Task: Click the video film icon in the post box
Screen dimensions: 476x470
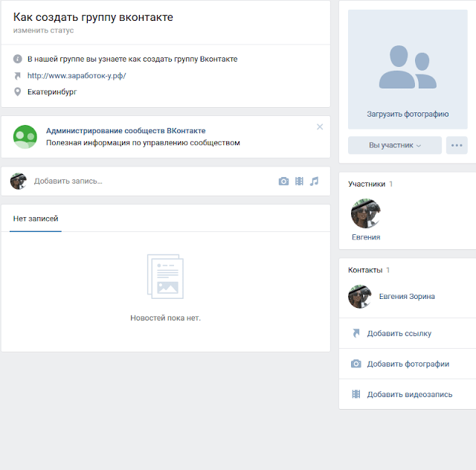Action: pos(299,181)
